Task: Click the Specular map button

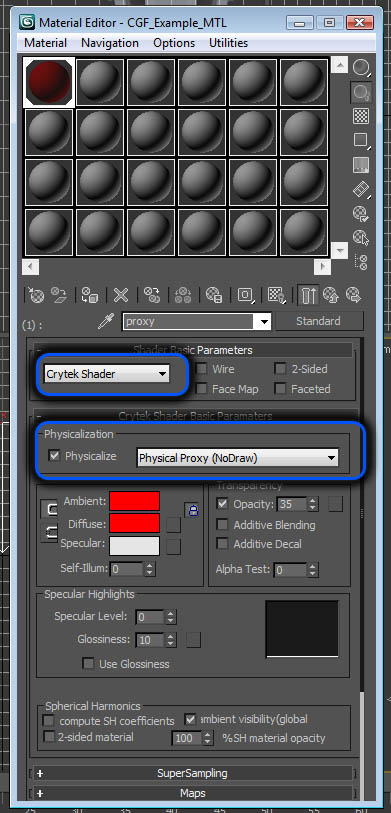Action: [174, 546]
